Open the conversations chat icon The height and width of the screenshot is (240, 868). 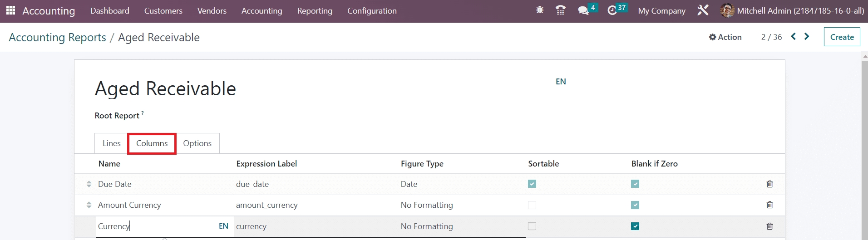(583, 10)
